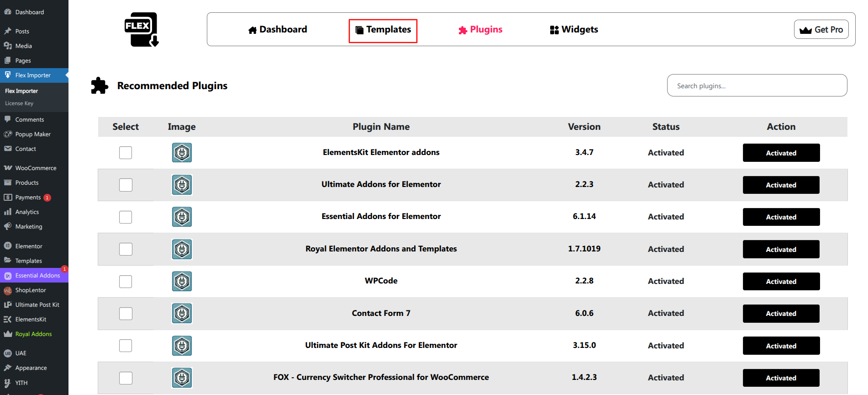Click the Ultimate Post Kit Addons plugin image
The width and height of the screenshot is (868, 395).
tap(182, 346)
